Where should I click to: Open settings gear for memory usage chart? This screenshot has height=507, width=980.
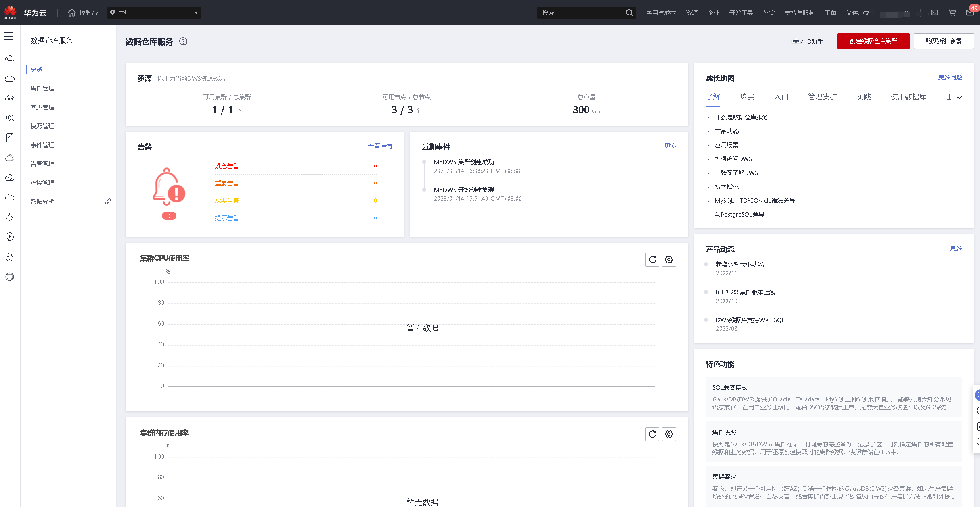(x=669, y=434)
